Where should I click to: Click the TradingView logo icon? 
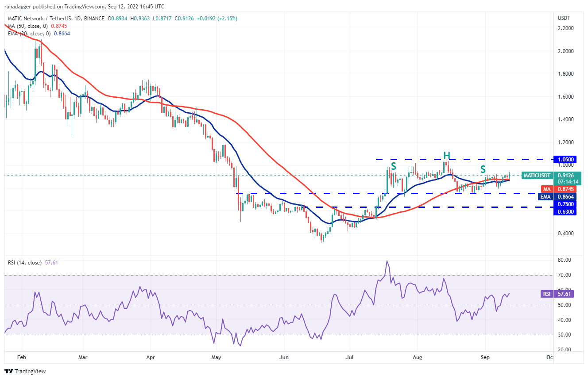(9, 371)
